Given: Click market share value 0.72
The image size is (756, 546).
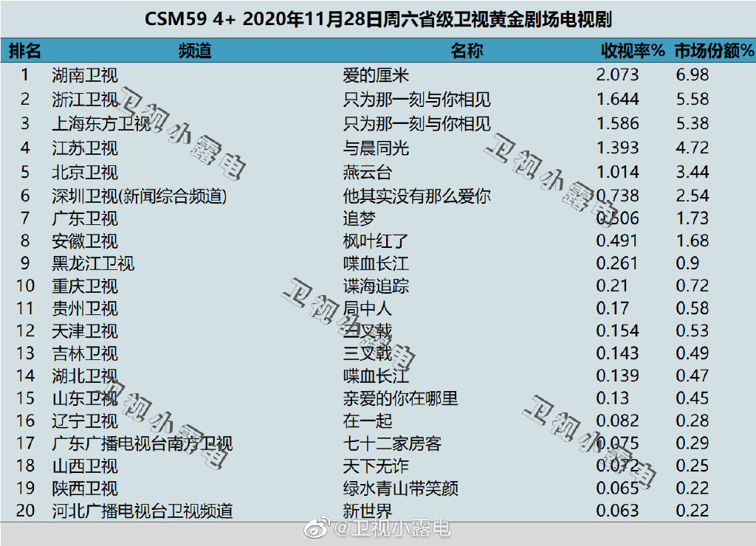Looking at the screenshot, I should click(693, 286).
